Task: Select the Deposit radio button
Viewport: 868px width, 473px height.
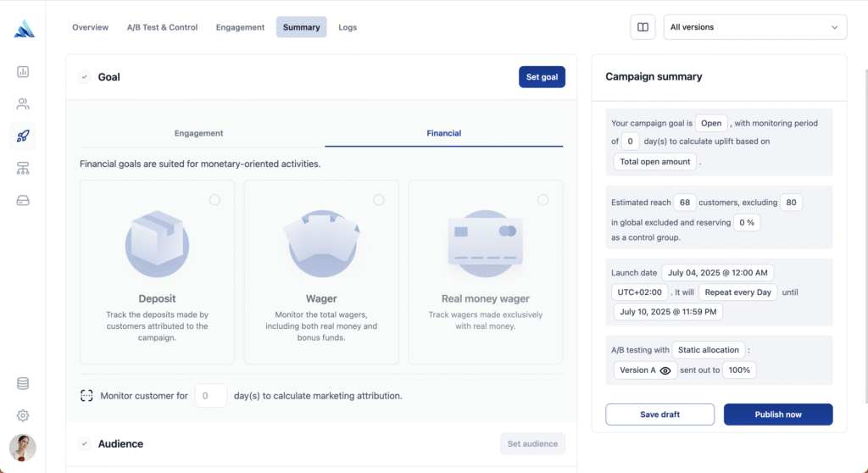Action: 214,200
